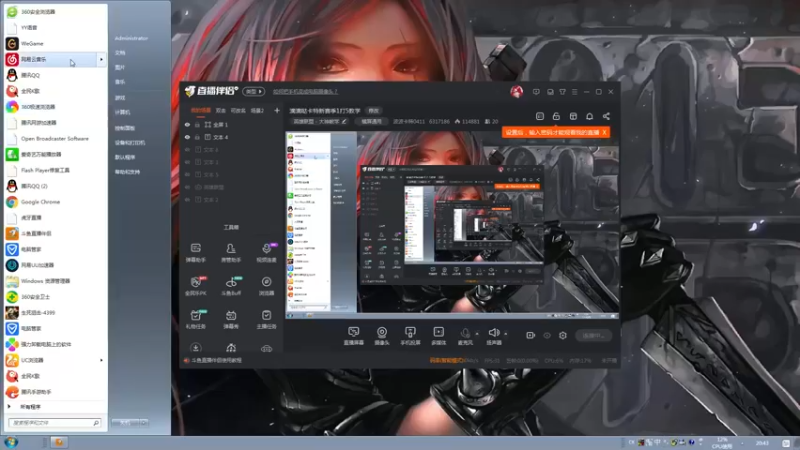Open the main menu hamburger icon
The width and height of the screenshot is (800, 450).
tap(574, 92)
